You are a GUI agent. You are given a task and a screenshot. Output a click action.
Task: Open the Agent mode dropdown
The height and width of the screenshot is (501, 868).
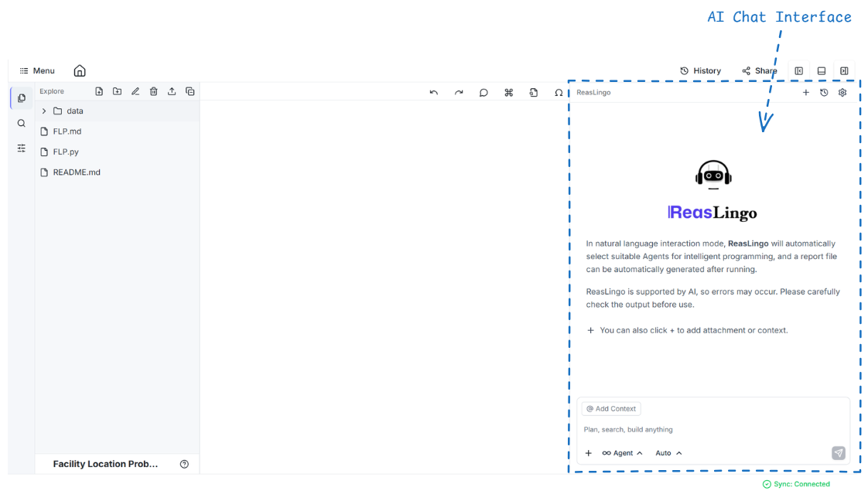[622, 453]
